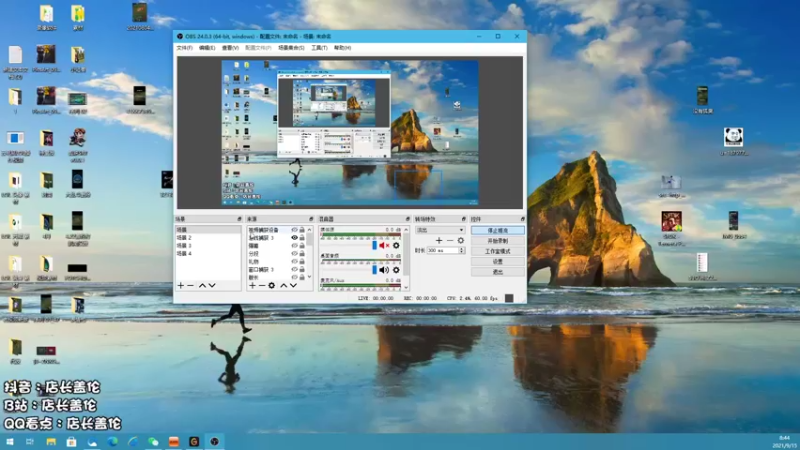Remove the selected source with the minus icon

coord(262,286)
